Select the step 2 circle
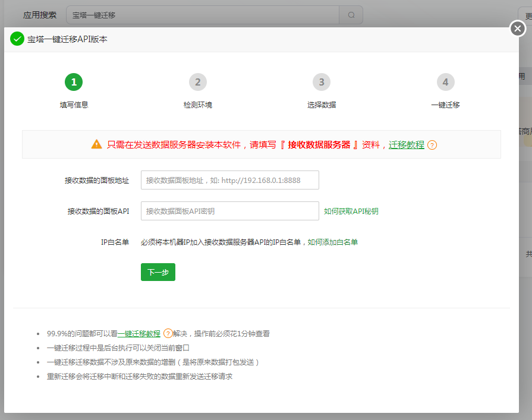This screenshot has height=420, width=532. pyautogui.click(x=197, y=82)
